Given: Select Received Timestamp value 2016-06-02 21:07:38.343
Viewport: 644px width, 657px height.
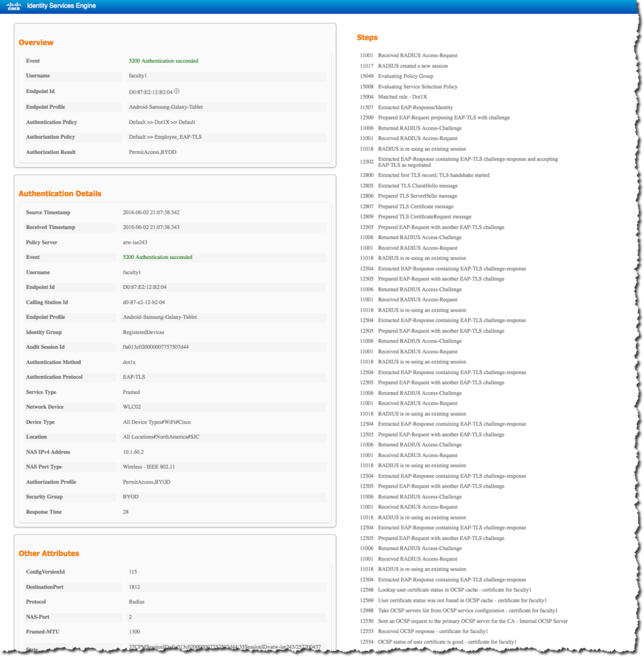Looking at the screenshot, I should tap(151, 227).
